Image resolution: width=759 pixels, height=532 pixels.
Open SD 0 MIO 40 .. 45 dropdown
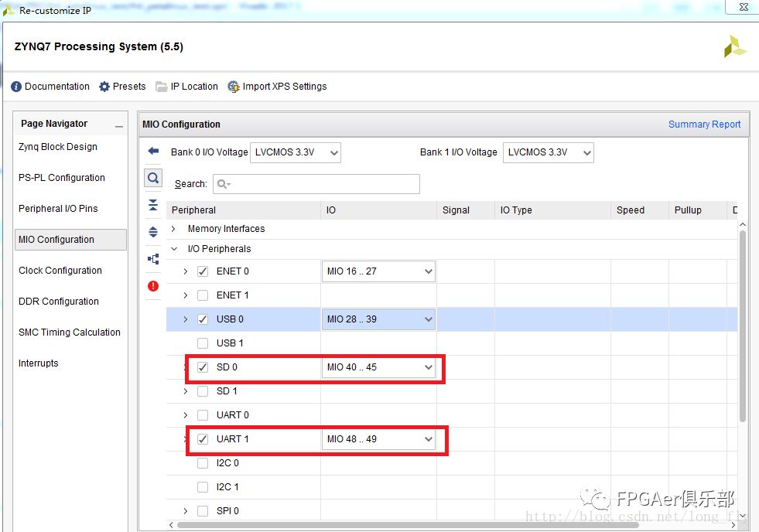[x=378, y=367]
